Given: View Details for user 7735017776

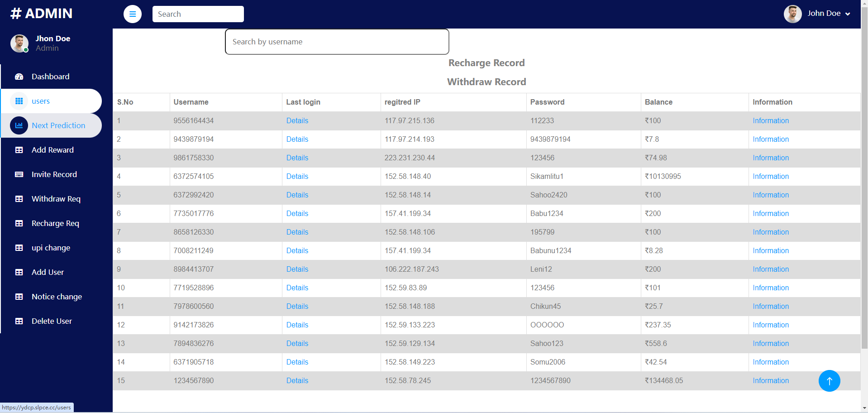Looking at the screenshot, I should [x=297, y=214].
